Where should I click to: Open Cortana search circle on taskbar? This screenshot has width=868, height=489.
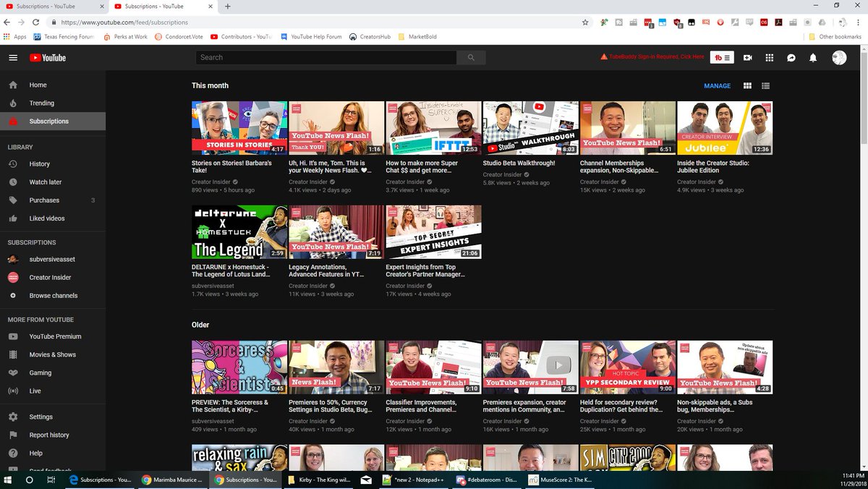click(x=30, y=480)
